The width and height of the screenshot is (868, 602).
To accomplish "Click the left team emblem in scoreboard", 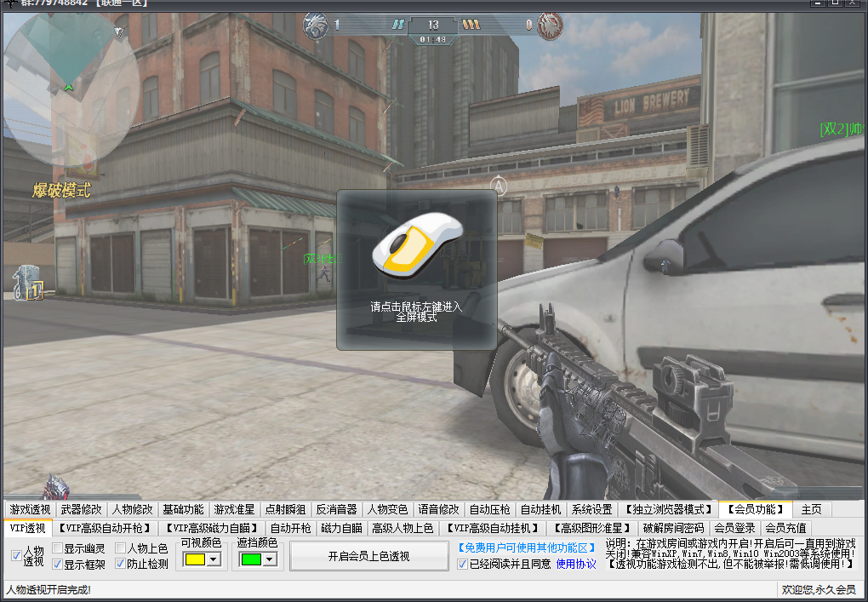I will click(316, 26).
